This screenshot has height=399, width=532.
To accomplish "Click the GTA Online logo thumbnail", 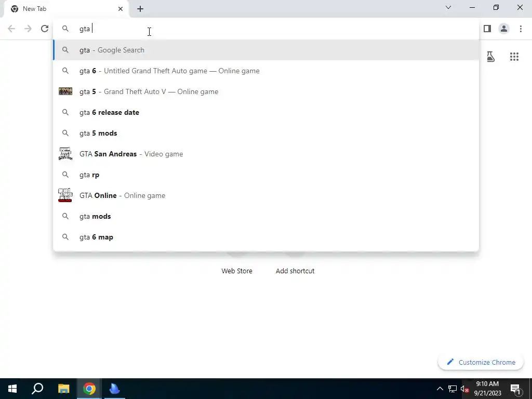I will [x=65, y=195].
